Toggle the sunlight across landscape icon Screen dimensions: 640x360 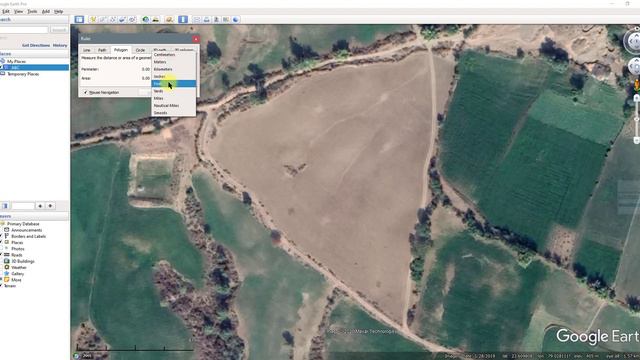coord(156,20)
